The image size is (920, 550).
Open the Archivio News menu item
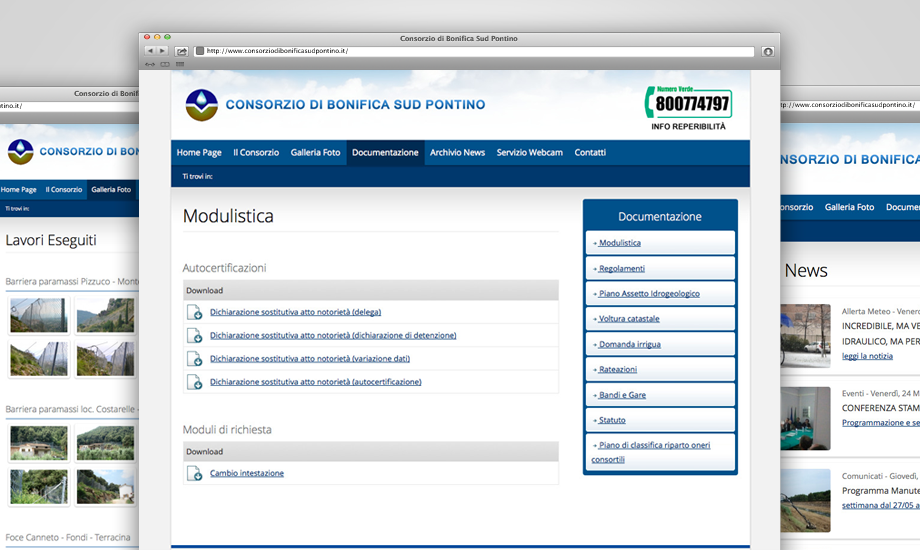pos(457,153)
